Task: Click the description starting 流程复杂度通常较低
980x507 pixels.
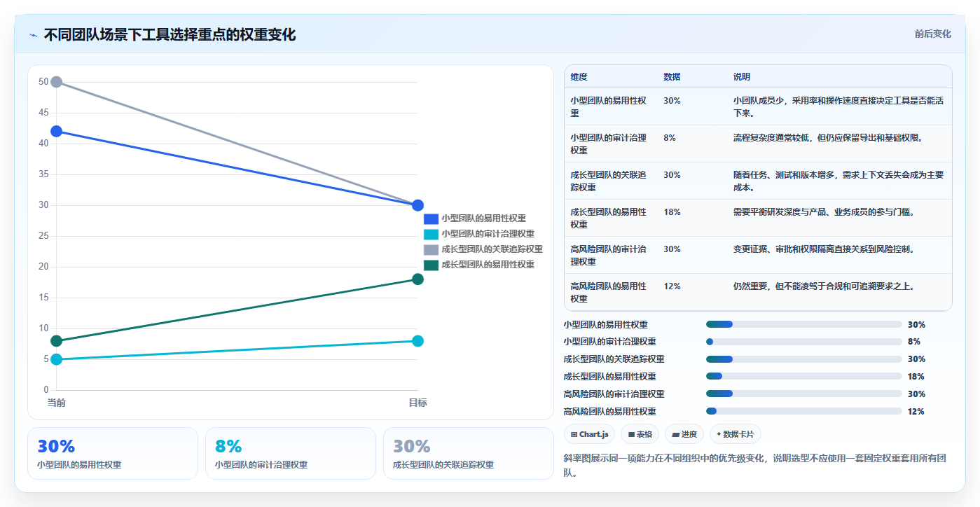Action: click(828, 137)
